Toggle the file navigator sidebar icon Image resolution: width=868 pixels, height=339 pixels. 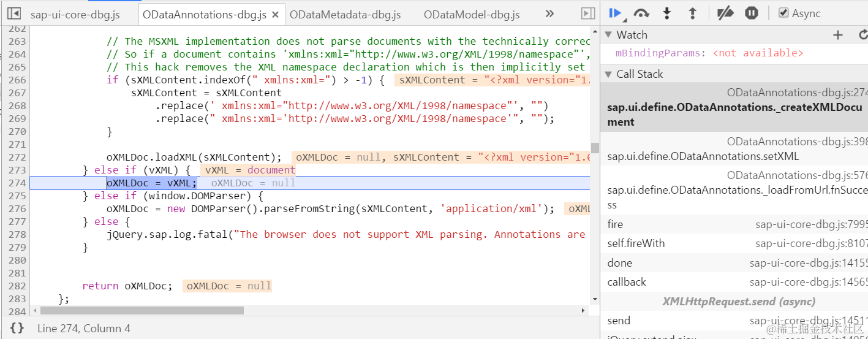click(x=14, y=13)
